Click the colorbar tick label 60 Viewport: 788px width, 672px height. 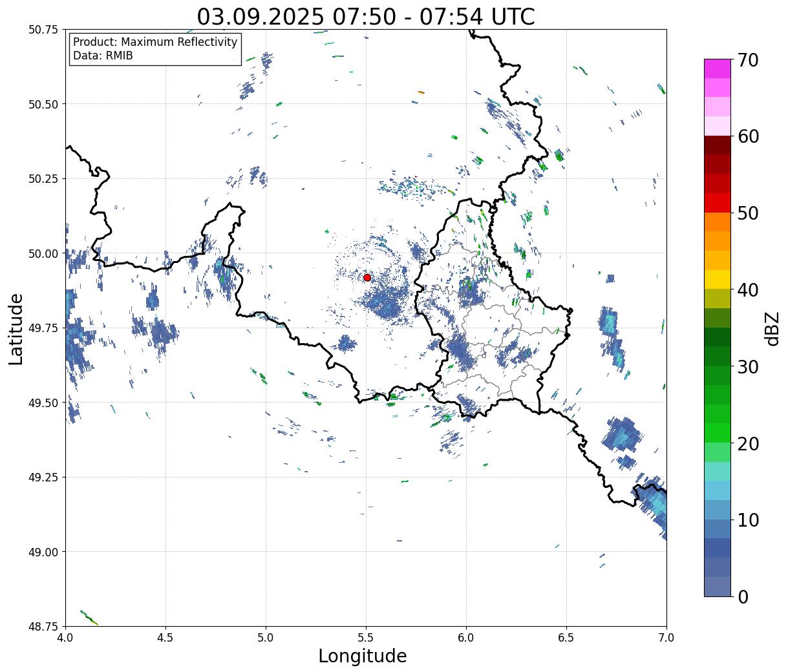(x=747, y=136)
